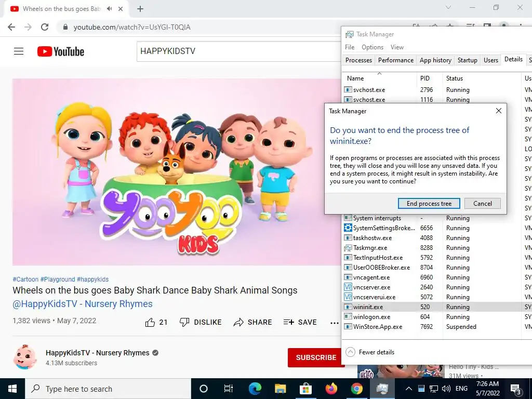Sort by the Status column header
The height and width of the screenshot is (399, 532).
point(482,78)
